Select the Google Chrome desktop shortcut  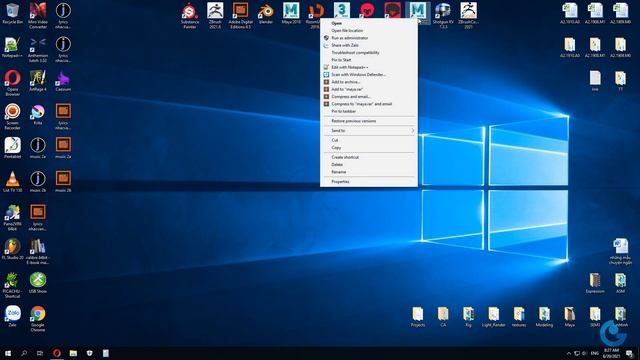click(38, 319)
